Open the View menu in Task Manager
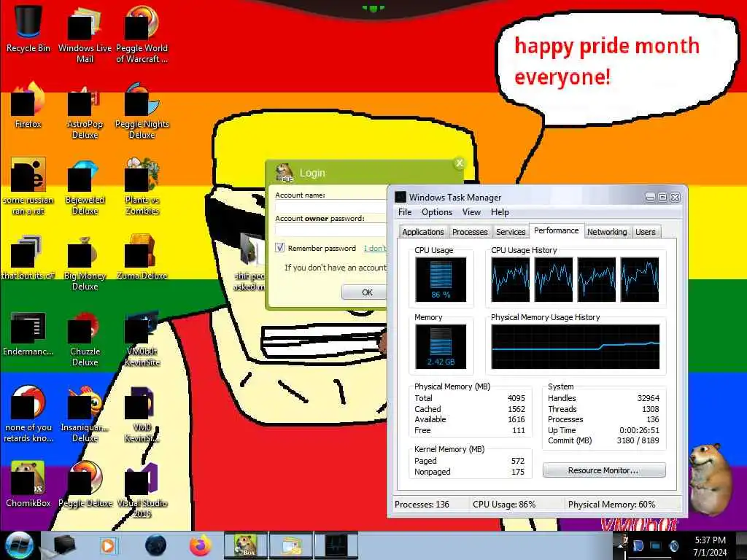This screenshot has height=560, width=747. click(x=471, y=212)
